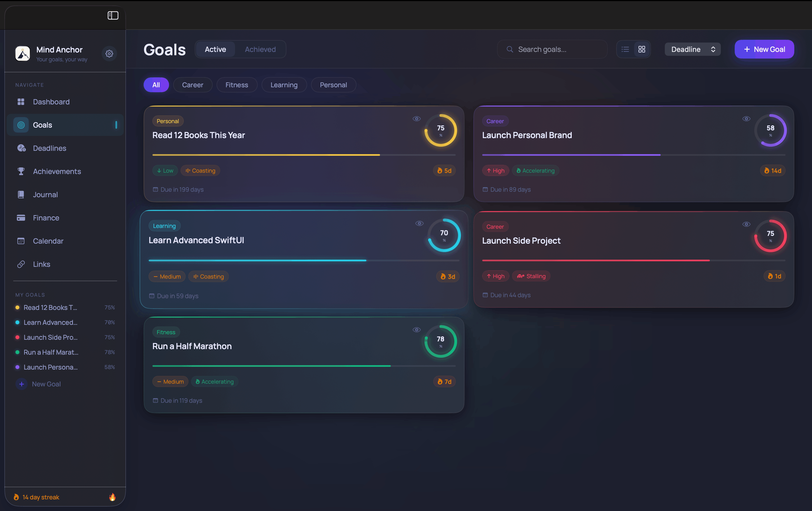Image resolution: width=812 pixels, height=511 pixels.
Task: Toggle eye icon on Launch Personal Brand card
Action: [746, 119]
